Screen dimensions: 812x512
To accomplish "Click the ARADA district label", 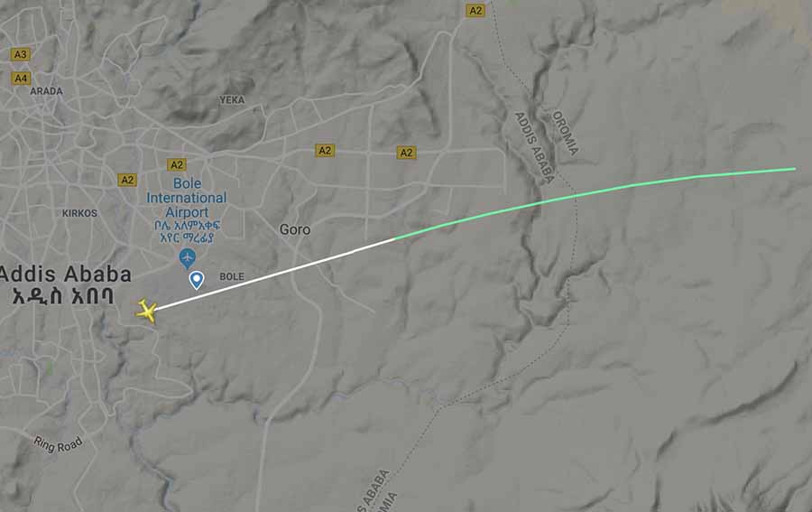I will (x=47, y=91).
